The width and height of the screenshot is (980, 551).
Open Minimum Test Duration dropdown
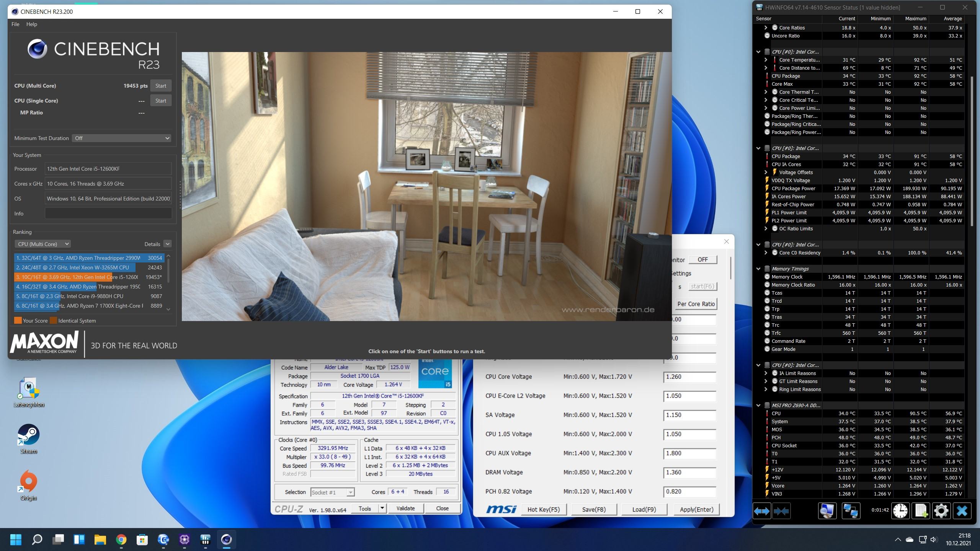[x=121, y=138]
